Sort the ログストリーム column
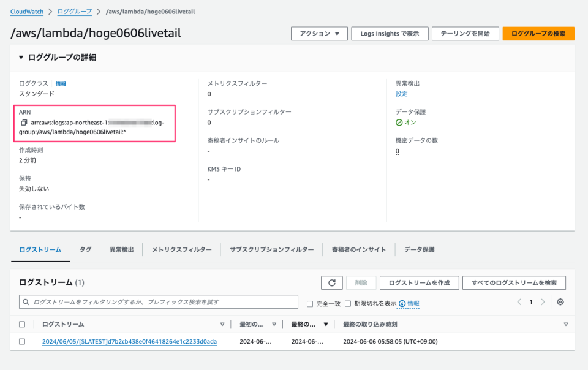Image resolution: width=588 pixels, height=370 pixels. [222, 324]
